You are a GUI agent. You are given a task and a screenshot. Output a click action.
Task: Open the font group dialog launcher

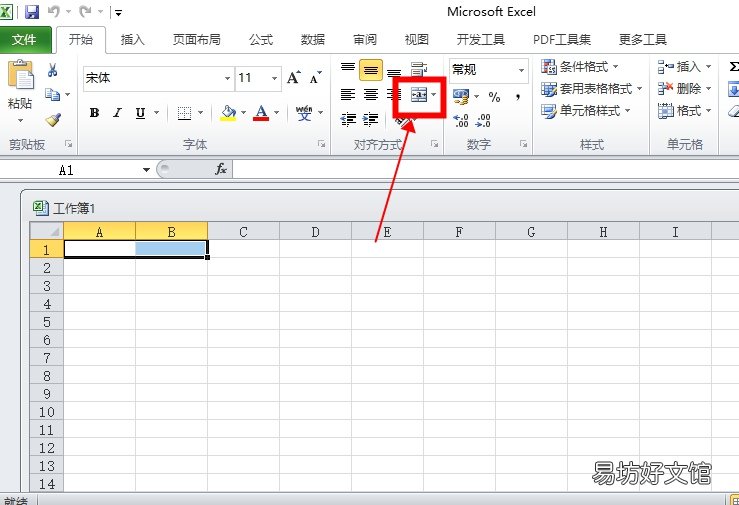point(321,144)
